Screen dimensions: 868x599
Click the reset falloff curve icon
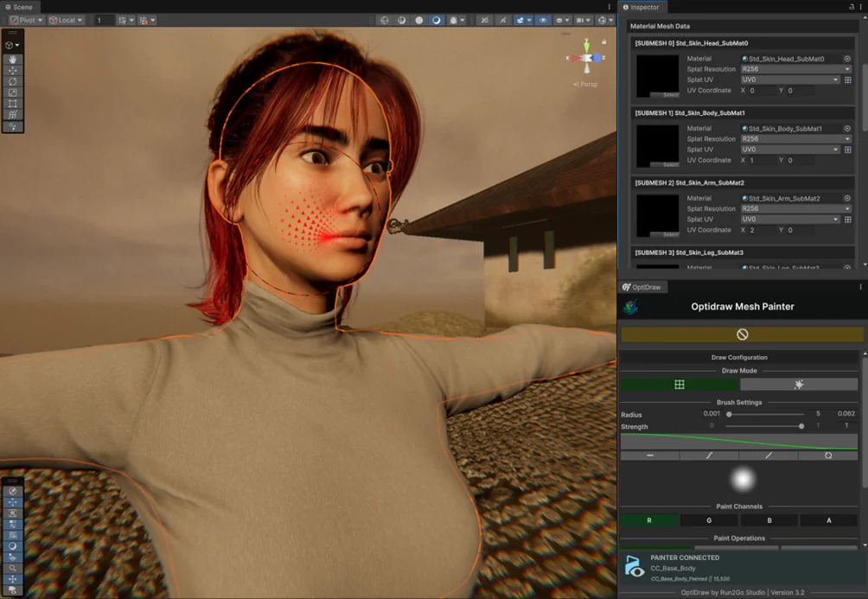point(828,456)
